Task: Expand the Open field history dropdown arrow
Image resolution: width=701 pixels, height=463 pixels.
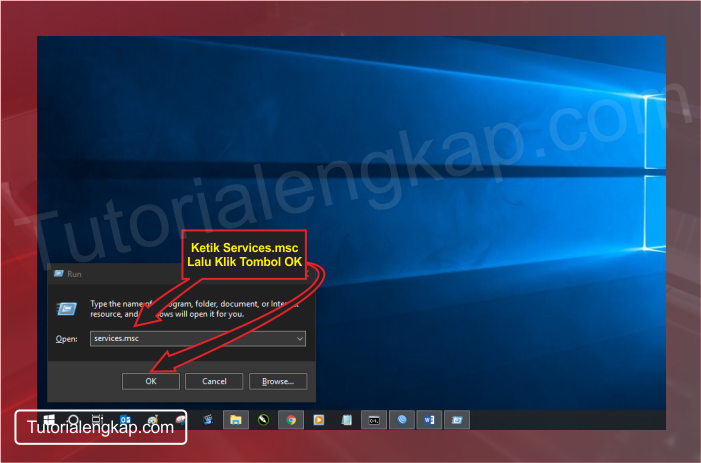Action: pos(300,339)
